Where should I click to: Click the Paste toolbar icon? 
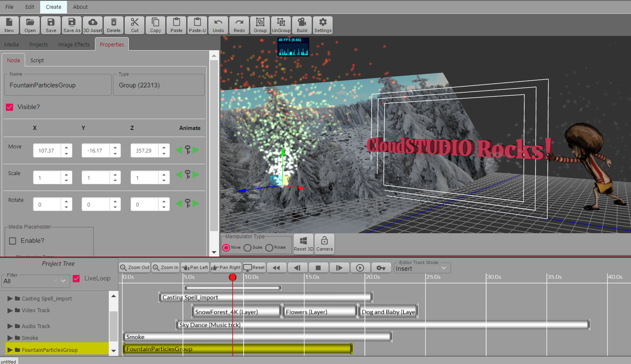[x=177, y=25]
